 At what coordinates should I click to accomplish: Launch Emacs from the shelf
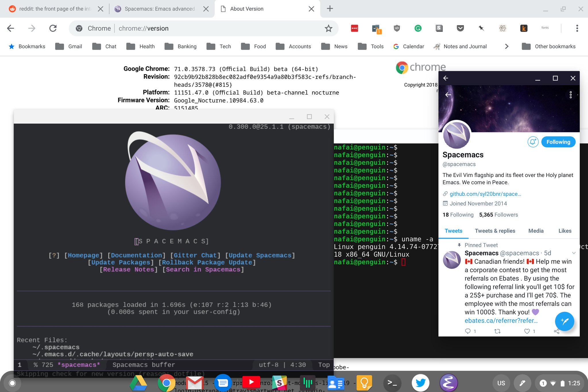pyautogui.click(x=448, y=383)
